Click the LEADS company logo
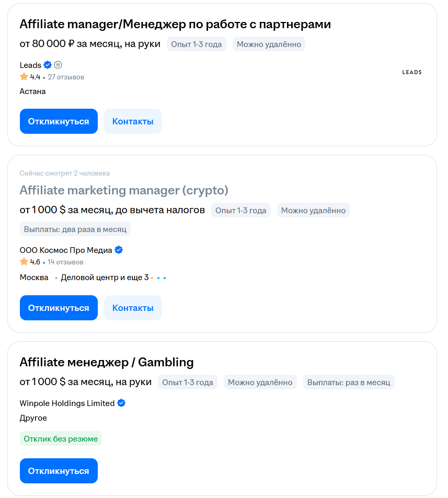Screen dimensions: 448x498 pos(412,73)
